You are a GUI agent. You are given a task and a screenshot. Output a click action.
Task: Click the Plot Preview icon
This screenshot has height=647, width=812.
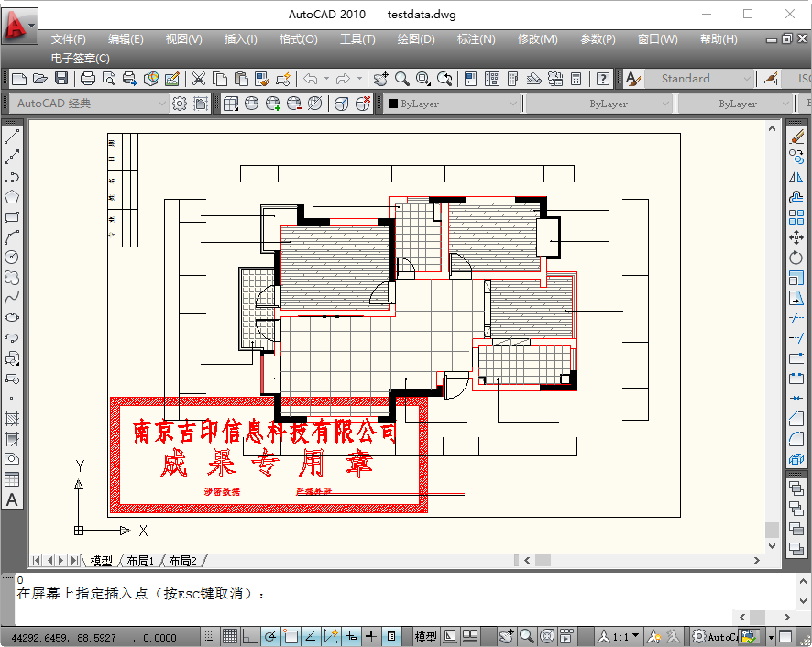coord(109,79)
